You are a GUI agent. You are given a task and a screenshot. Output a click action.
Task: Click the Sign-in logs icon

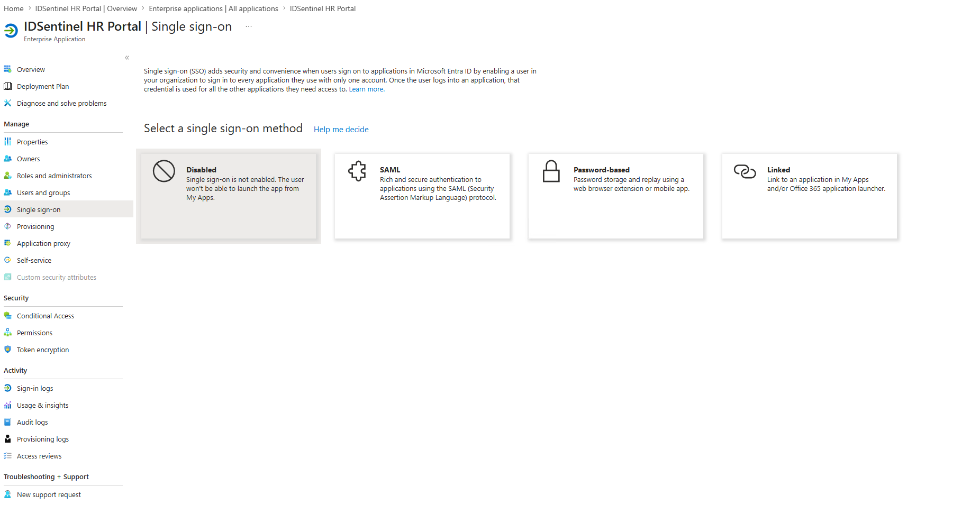(x=7, y=388)
